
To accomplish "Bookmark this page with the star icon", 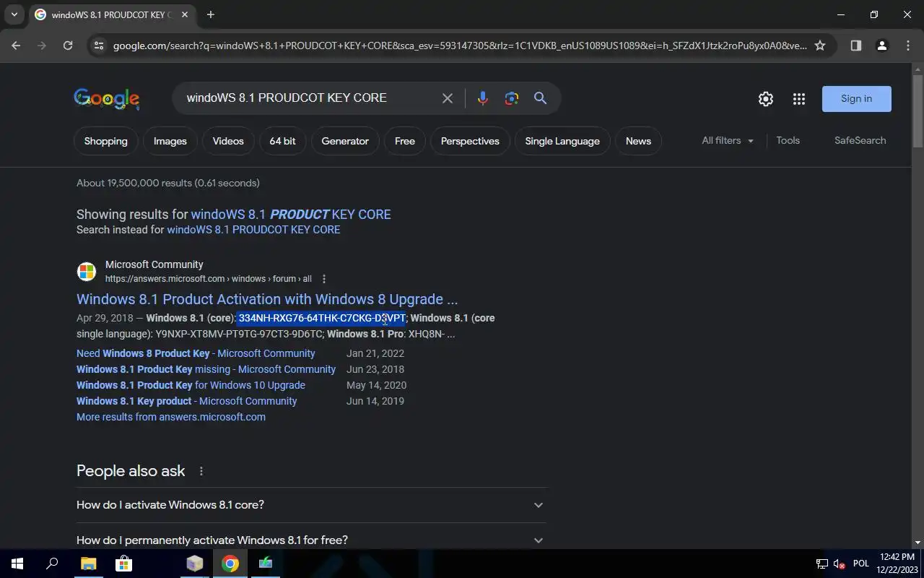I will tap(820, 46).
